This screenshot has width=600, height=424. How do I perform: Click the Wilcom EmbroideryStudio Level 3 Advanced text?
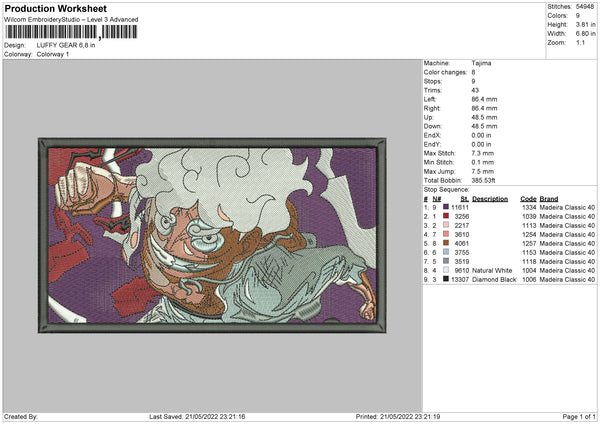tap(71, 20)
